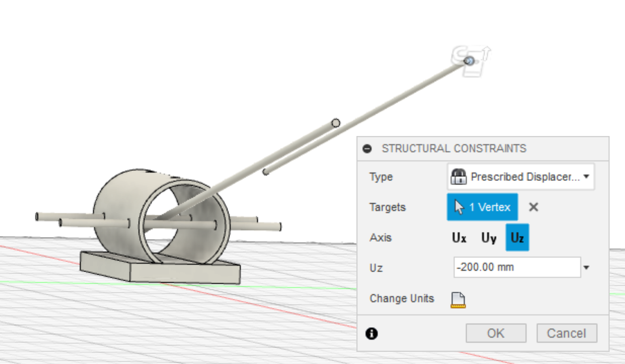Open the Change Units ruler icon

458,300
